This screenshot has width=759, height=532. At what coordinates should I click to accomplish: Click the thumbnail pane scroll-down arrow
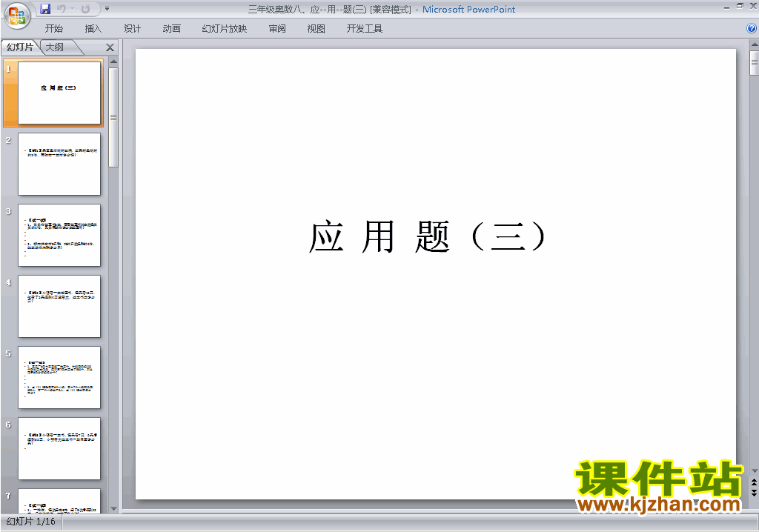[113, 509]
